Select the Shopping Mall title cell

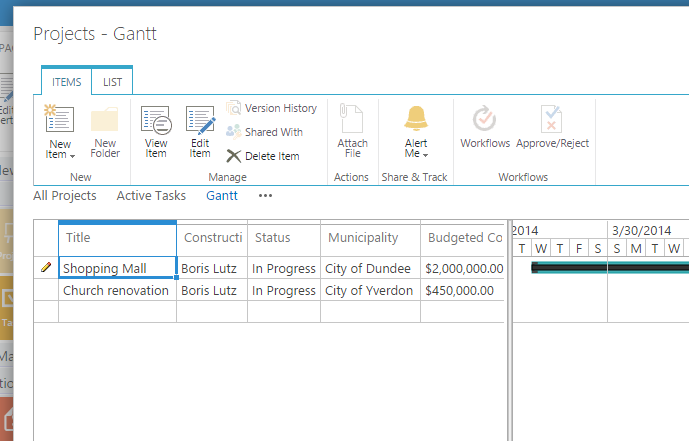[x=117, y=268]
